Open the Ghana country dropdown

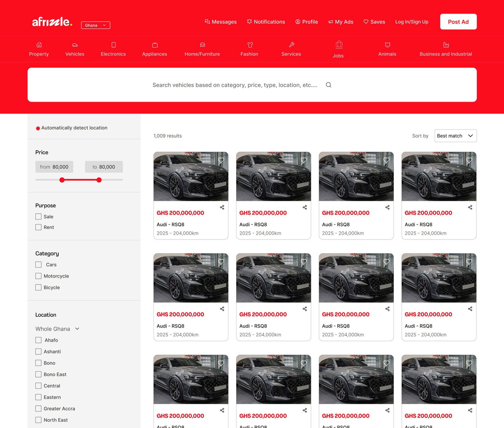coord(95,25)
